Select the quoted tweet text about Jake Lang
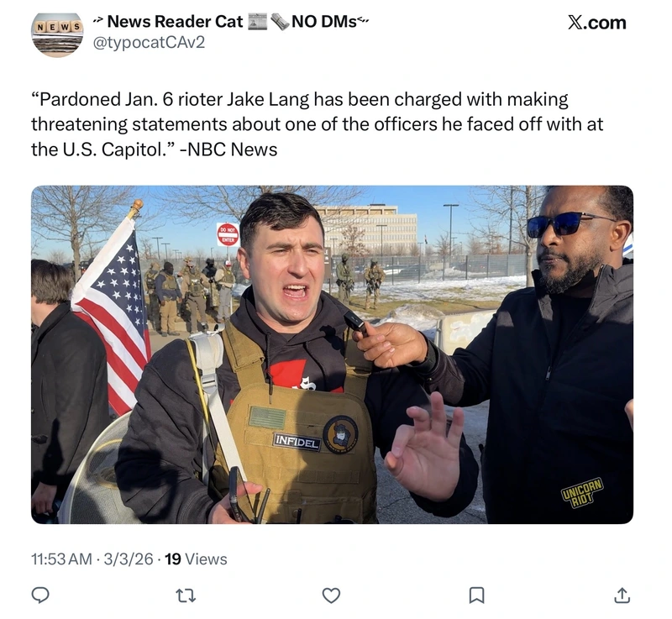672x619 pixels. click(x=318, y=124)
